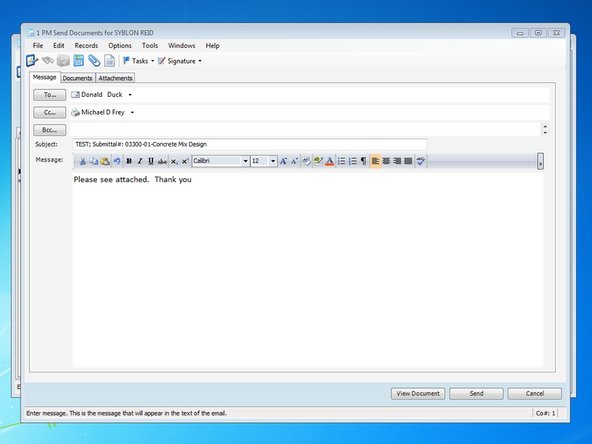Image resolution: width=592 pixels, height=444 pixels.
Task: Open the text highlight color picker
Action: point(318,161)
